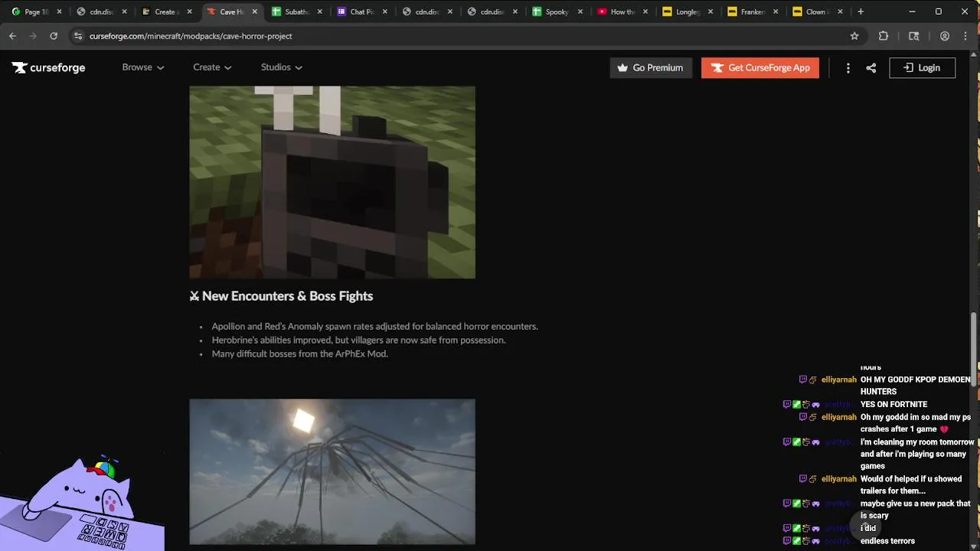Click the share icon in header
This screenshot has height=551, width=980.
click(x=871, y=67)
